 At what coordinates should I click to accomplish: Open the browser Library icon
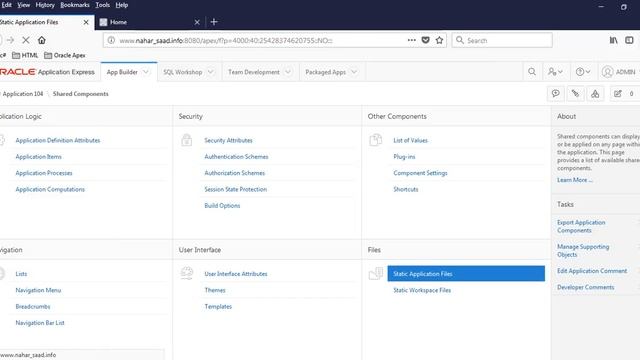pos(613,40)
